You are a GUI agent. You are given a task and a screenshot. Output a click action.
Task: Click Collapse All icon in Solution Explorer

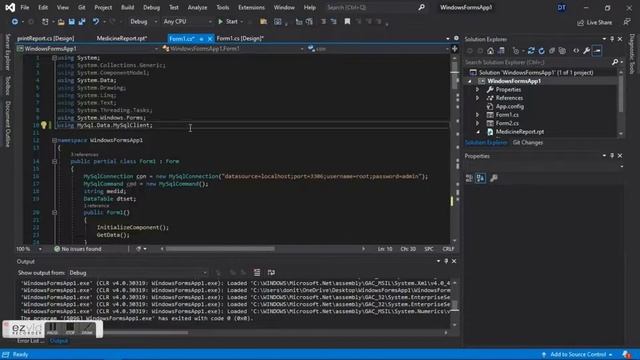[x=552, y=51]
